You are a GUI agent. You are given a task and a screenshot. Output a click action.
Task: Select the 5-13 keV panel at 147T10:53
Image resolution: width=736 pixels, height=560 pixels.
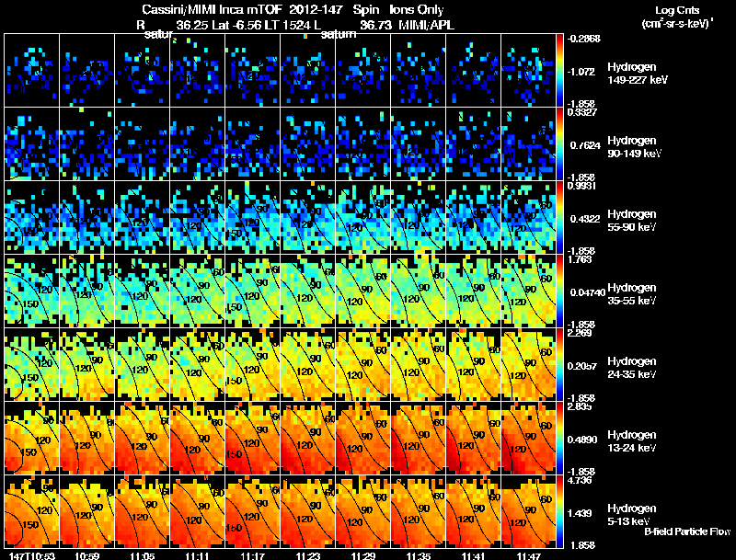pyautogui.click(x=32, y=512)
